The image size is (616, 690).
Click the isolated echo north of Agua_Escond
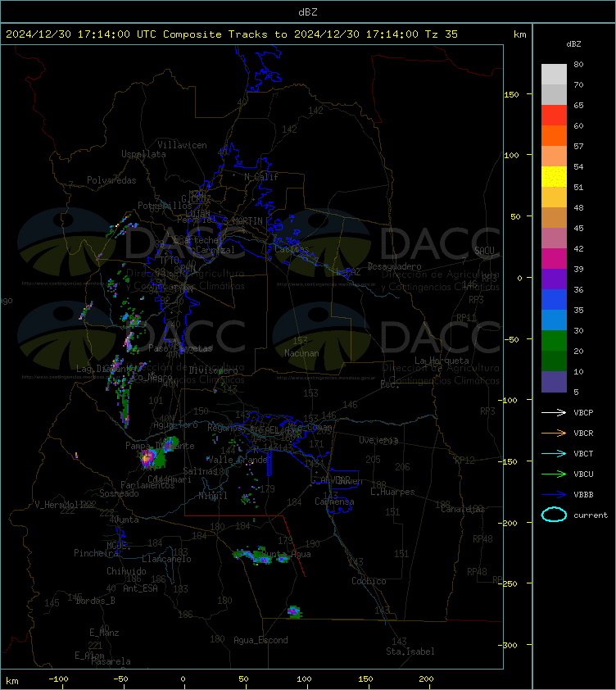[294, 611]
